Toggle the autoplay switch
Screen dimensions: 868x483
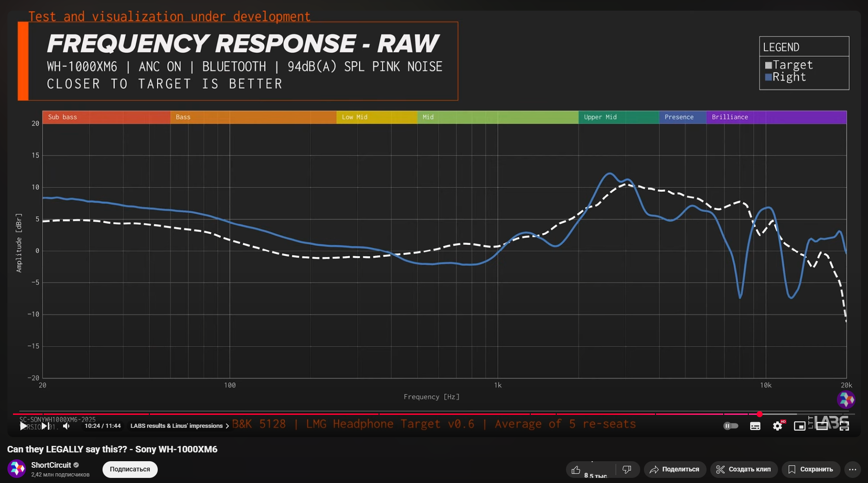click(x=731, y=426)
